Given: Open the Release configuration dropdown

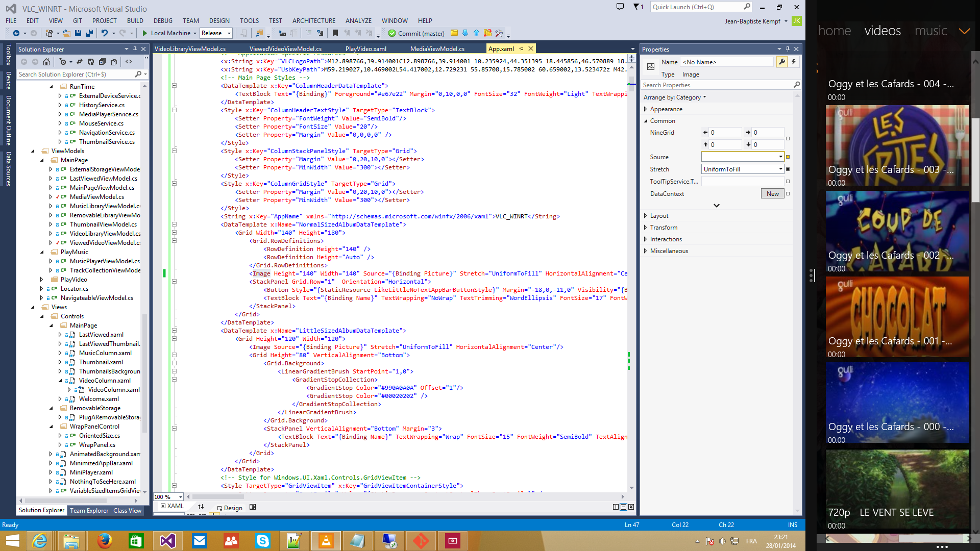Looking at the screenshot, I should click(229, 33).
